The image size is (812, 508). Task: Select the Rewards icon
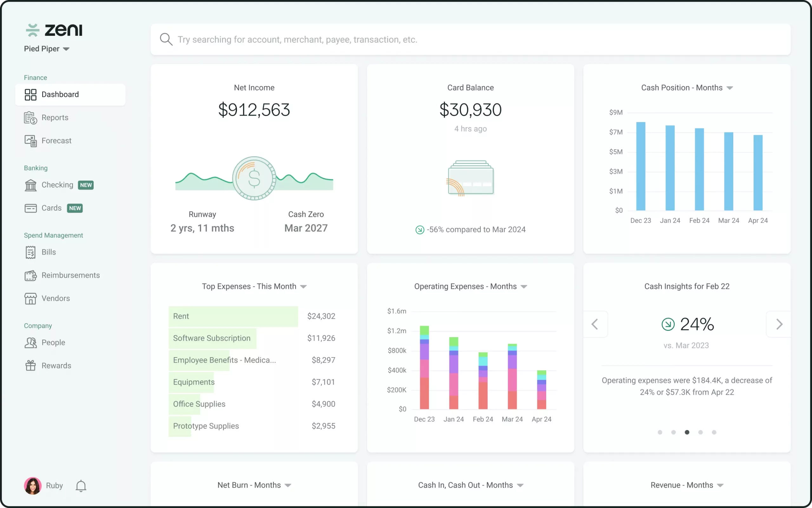[x=30, y=365]
